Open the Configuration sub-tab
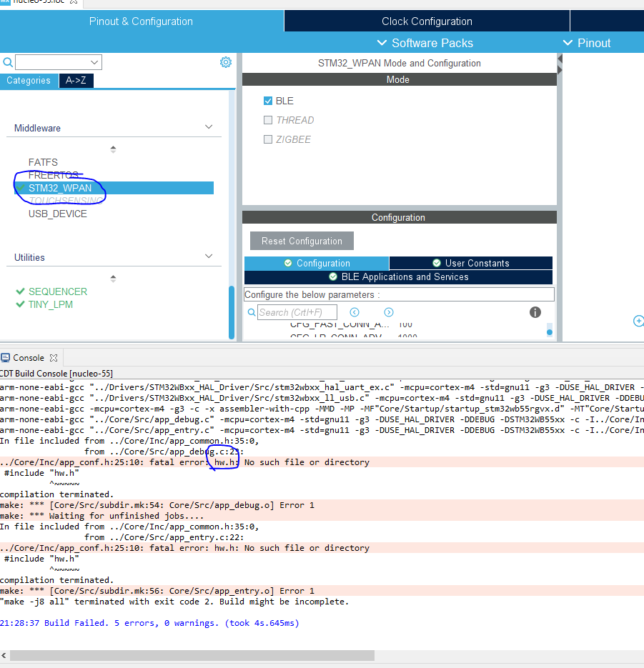 coord(317,264)
